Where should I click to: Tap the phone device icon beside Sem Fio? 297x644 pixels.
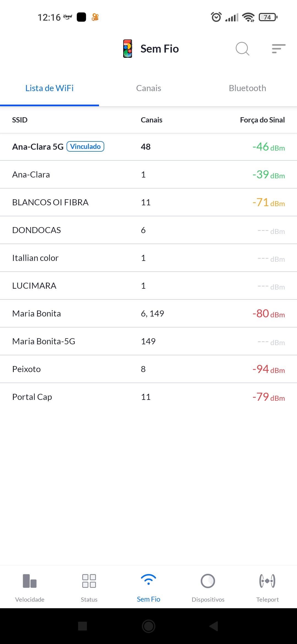(128, 49)
